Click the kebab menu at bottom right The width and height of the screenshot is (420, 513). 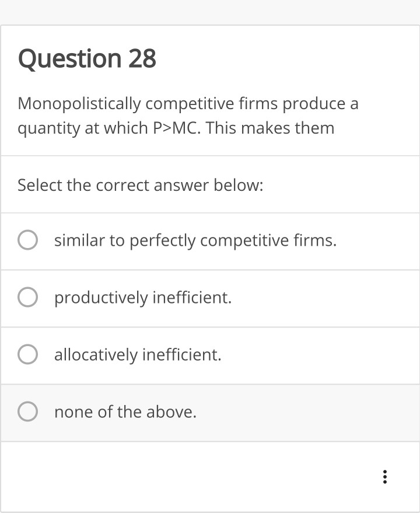[x=385, y=478]
